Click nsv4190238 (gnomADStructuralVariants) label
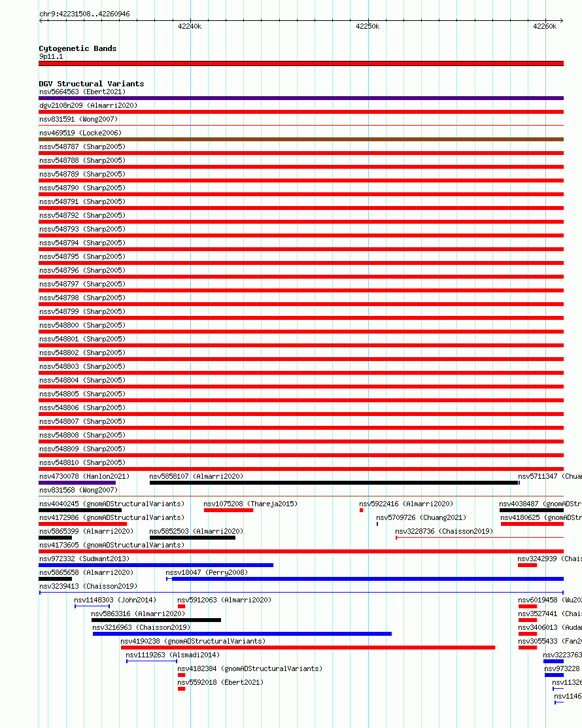The width and height of the screenshot is (582, 728). click(193, 641)
